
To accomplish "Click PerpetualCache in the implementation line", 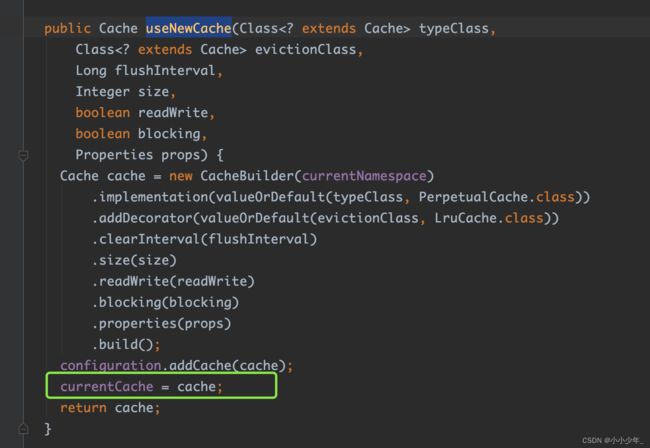I will pos(473,197).
